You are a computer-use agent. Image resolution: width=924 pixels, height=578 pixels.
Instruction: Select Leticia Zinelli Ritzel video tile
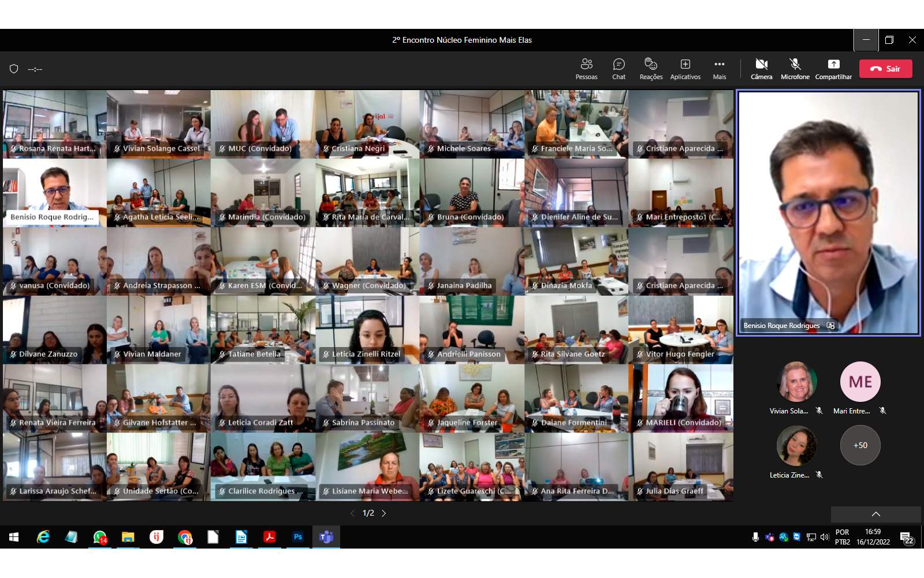click(x=367, y=330)
